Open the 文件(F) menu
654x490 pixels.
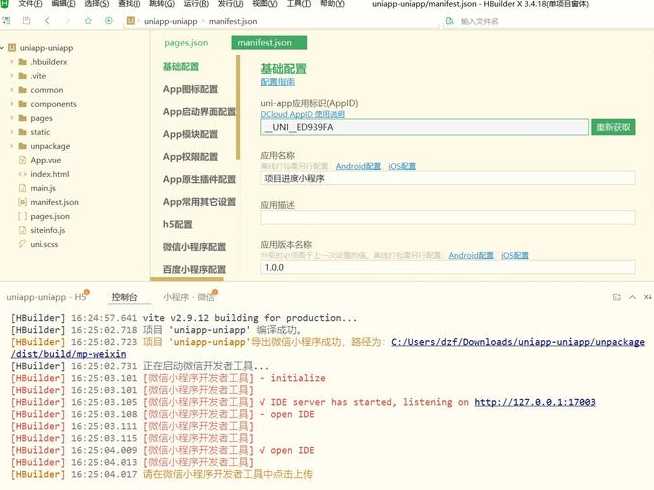[x=30, y=4]
